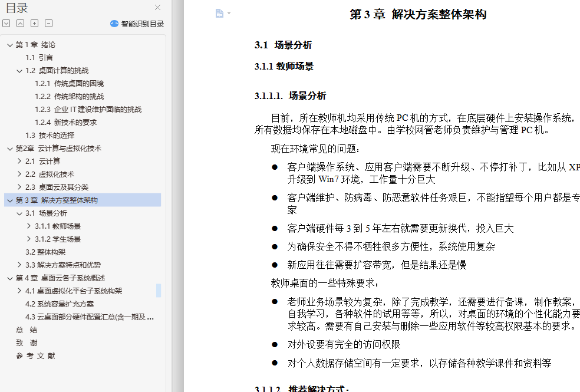The height and width of the screenshot is (392, 580).
Task: Jump to 1.1 引言 in outline
Action: [x=39, y=58]
